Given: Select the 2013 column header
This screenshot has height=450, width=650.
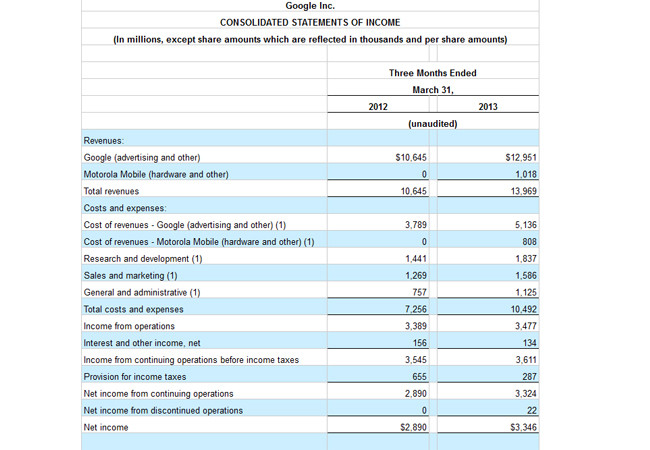Looking at the screenshot, I should click(488, 107).
